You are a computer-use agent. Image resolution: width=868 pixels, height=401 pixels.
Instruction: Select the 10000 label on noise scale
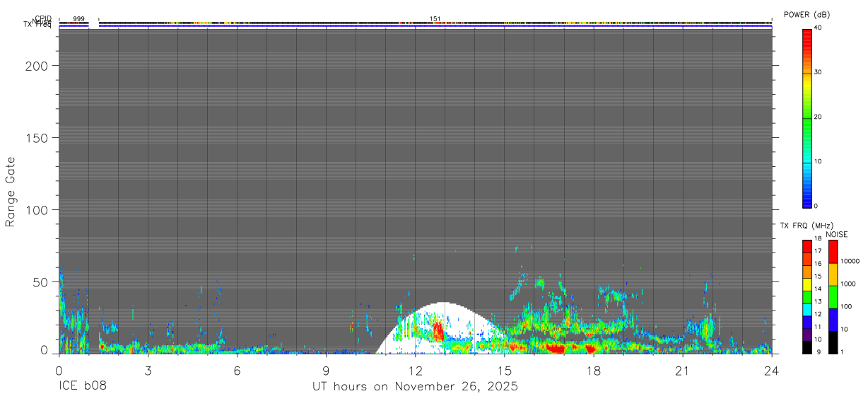pos(850,261)
